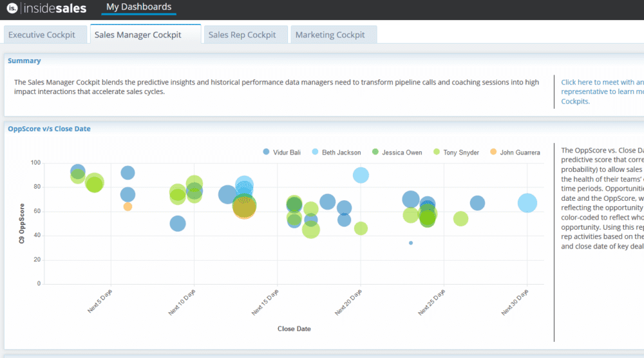Click the Next 10 Days axis label
The image size is (644, 358).
[183, 302]
